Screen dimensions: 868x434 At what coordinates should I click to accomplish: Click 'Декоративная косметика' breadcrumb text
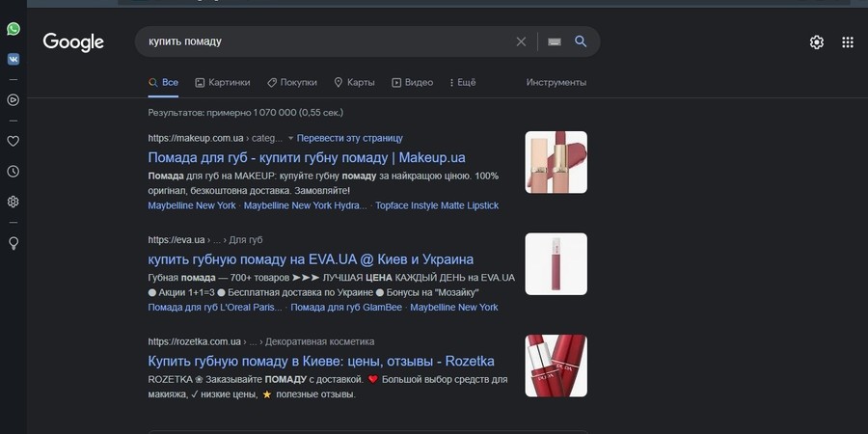tap(319, 342)
